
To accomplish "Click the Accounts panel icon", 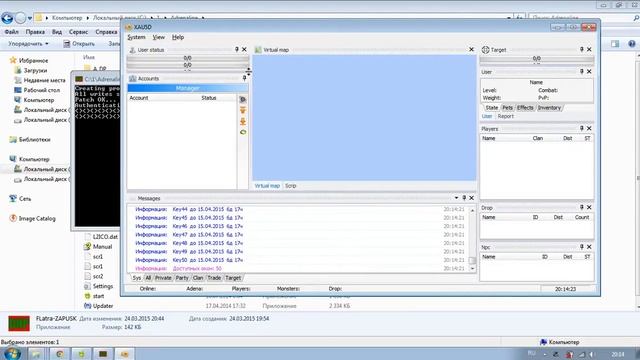I will (x=132, y=78).
